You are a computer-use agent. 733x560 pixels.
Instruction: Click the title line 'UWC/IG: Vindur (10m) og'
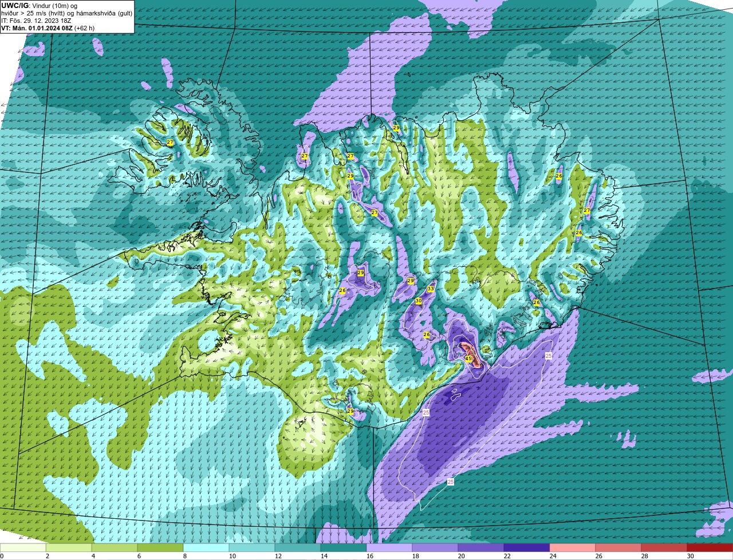click(39, 6)
